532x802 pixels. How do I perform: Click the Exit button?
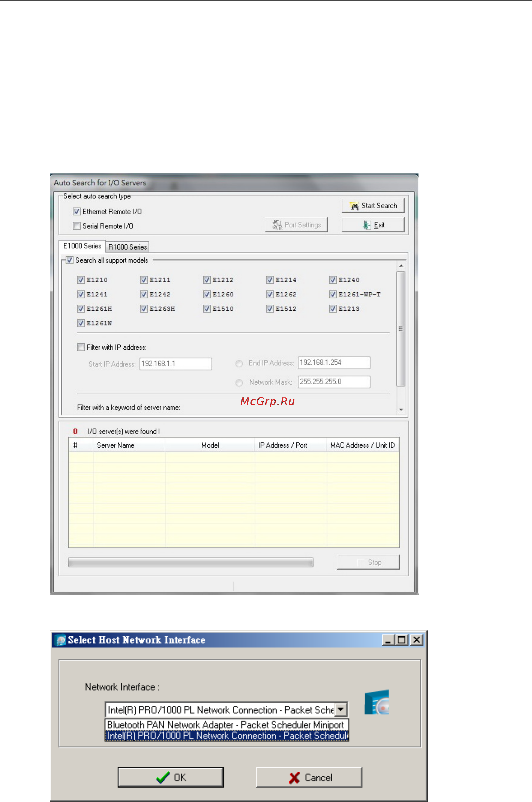pyautogui.click(x=373, y=225)
